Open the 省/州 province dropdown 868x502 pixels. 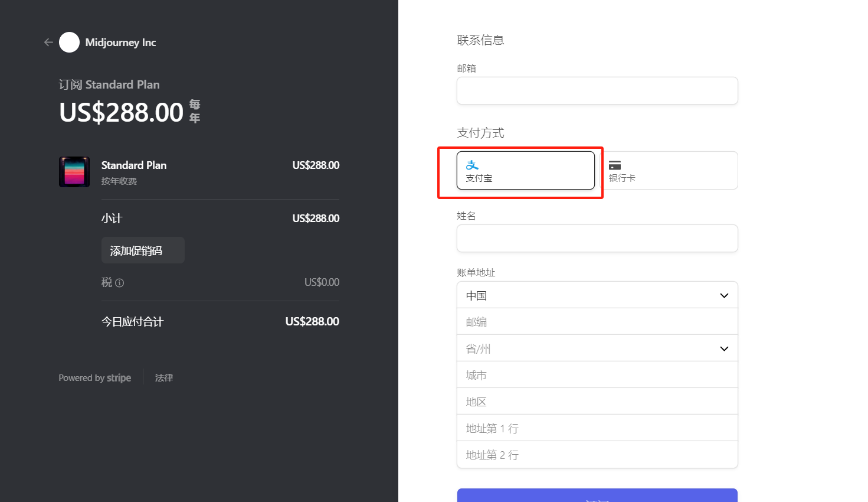[597, 348]
